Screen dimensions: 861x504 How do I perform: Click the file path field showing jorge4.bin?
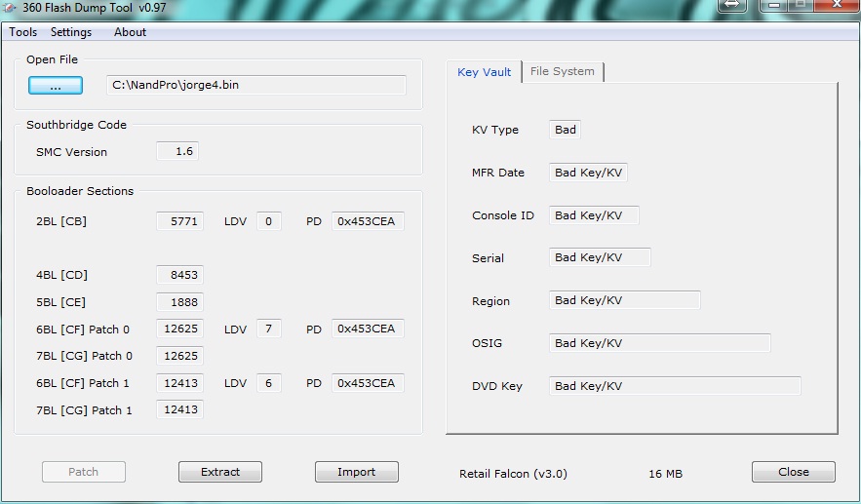256,85
